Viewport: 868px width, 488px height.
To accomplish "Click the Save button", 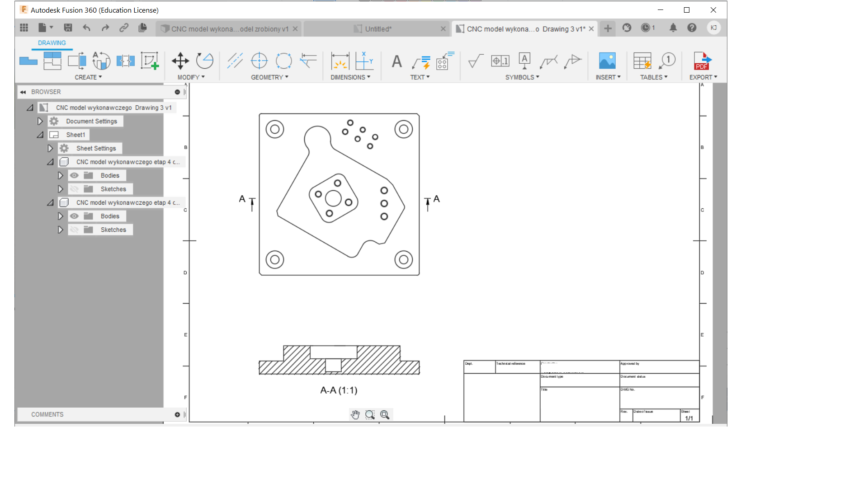I will [x=68, y=28].
